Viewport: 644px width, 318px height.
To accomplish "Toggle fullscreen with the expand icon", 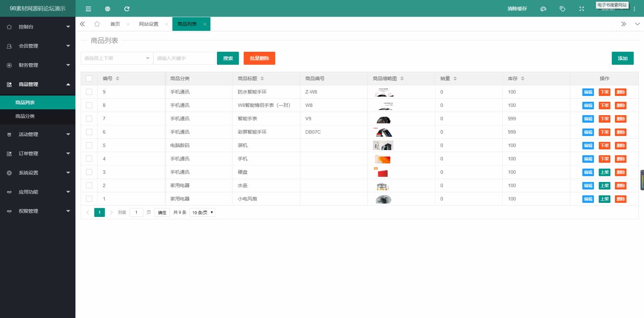I will pos(582,9).
